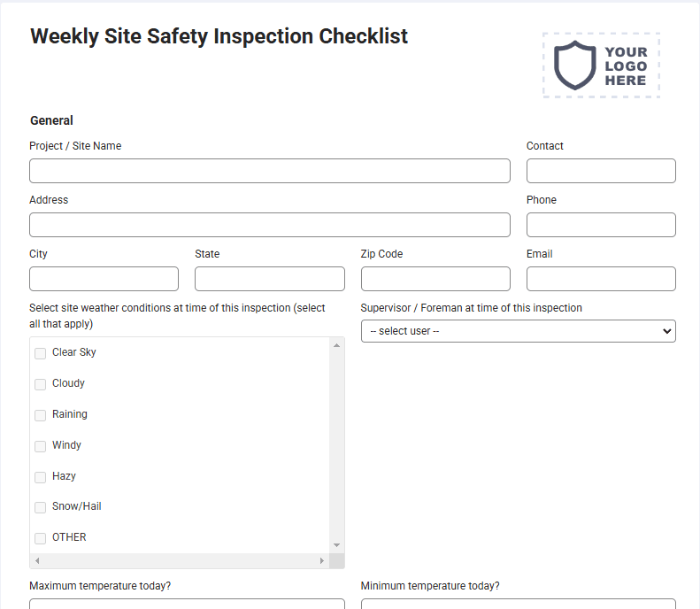Select the Windy checkbox
This screenshot has width=700, height=609.
coord(40,446)
